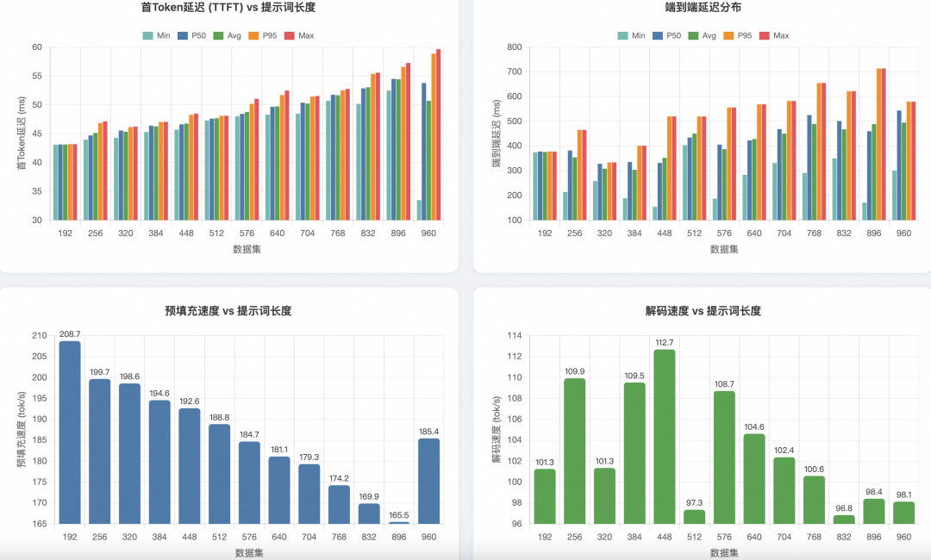The height and width of the screenshot is (560, 931).
Task: Click the 首Token延迟 (TTFT) vs 提示词长度 title
Action: click(x=228, y=8)
